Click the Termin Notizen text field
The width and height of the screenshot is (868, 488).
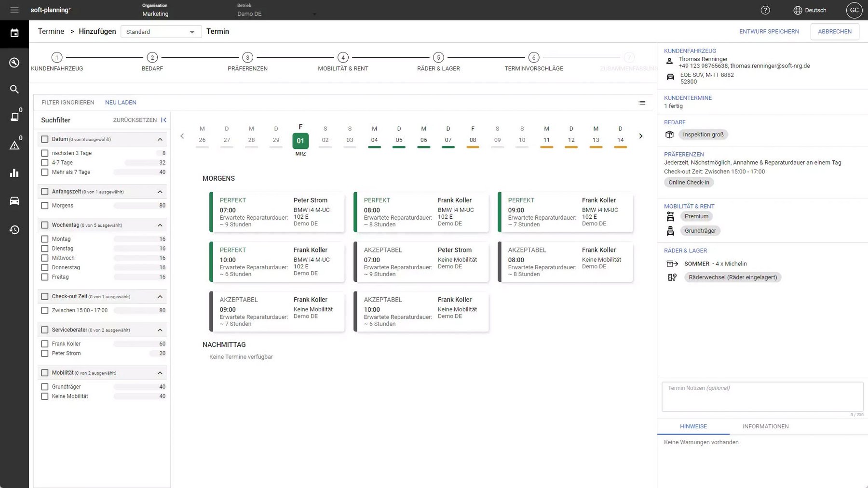click(762, 397)
